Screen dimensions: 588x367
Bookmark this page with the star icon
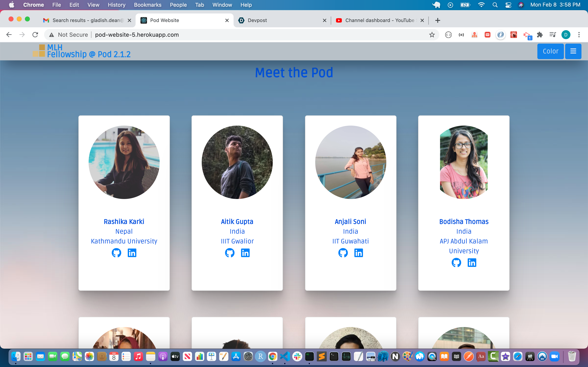click(432, 35)
